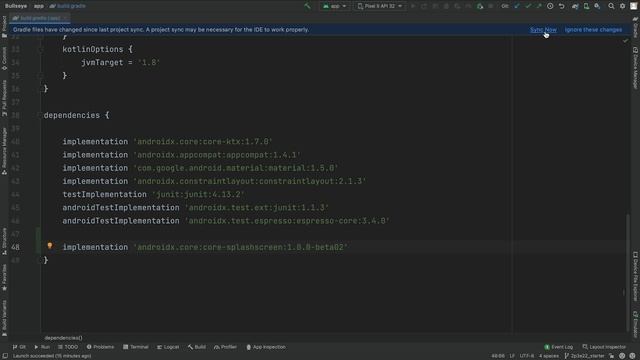The width and height of the screenshot is (640, 360).
Task: Click the jvmTarget '1.8' value
Action: point(149,62)
